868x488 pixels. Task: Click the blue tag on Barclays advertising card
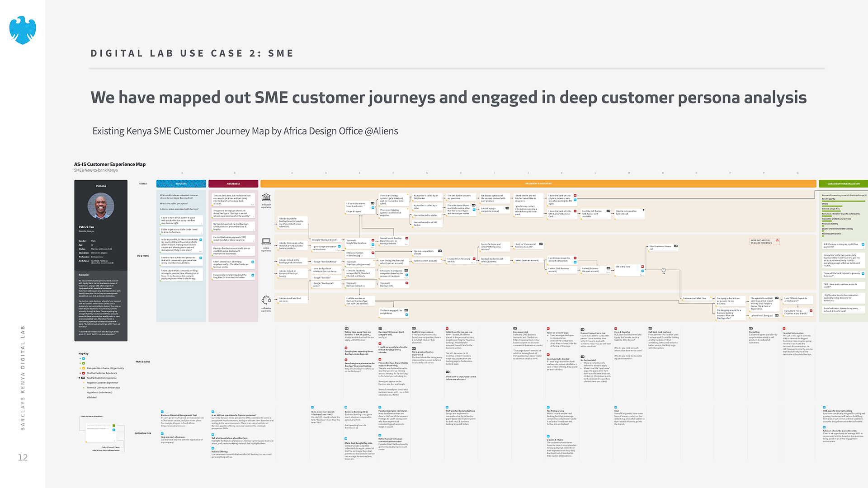253,262
